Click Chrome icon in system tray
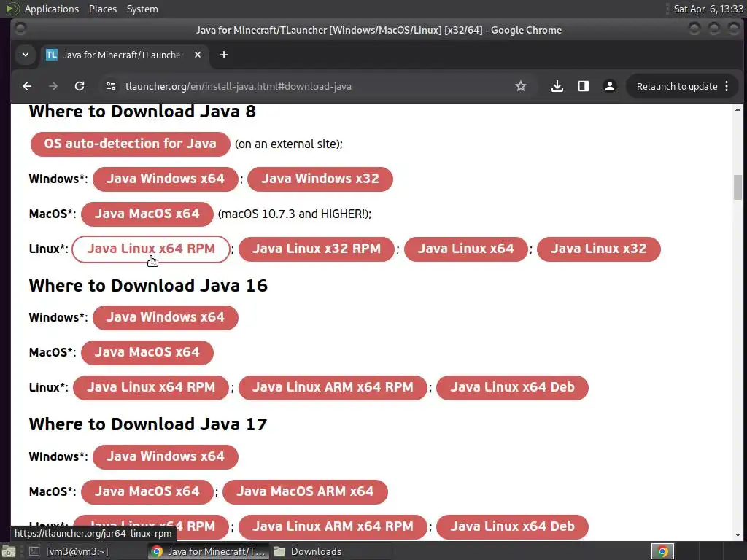 [662, 551]
